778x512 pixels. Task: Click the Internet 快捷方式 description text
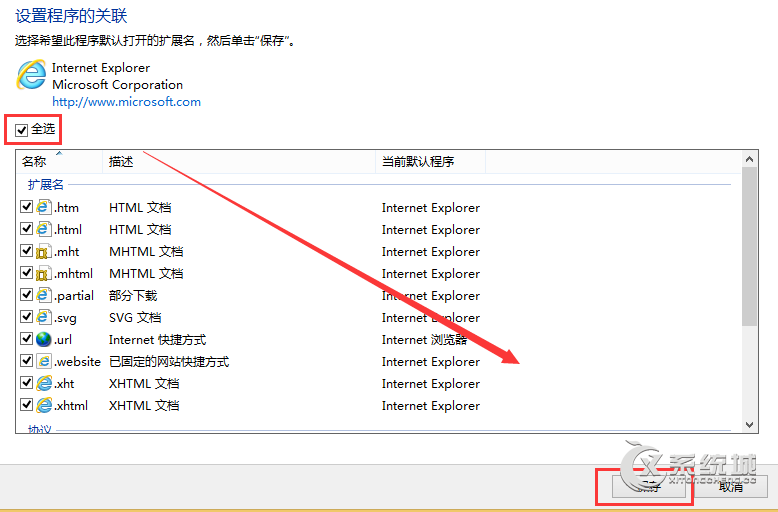pyautogui.click(x=157, y=339)
